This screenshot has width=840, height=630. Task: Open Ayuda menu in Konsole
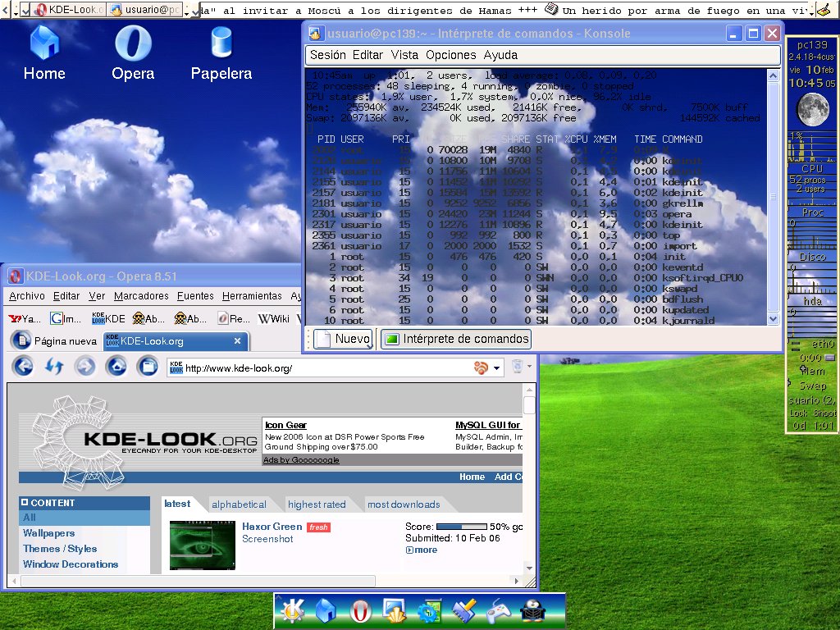[x=500, y=55]
